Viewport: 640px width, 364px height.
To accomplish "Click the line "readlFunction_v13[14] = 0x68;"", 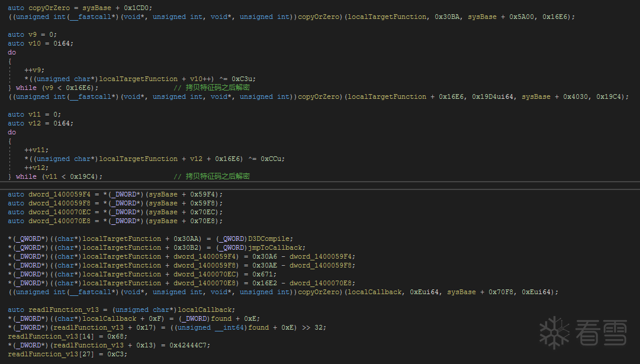I will [67, 336].
